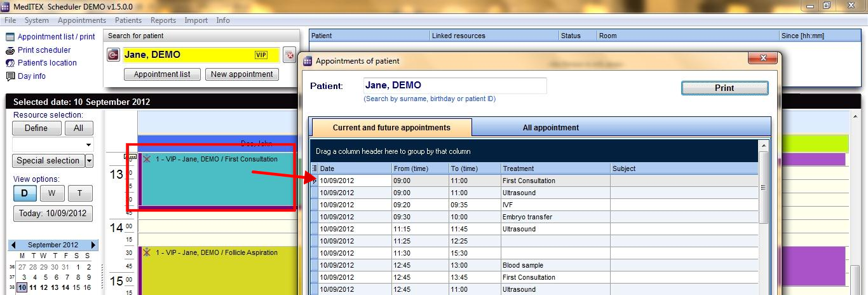
Task: Go to next month in calendar
Action: pyautogui.click(x=94, y=245)
